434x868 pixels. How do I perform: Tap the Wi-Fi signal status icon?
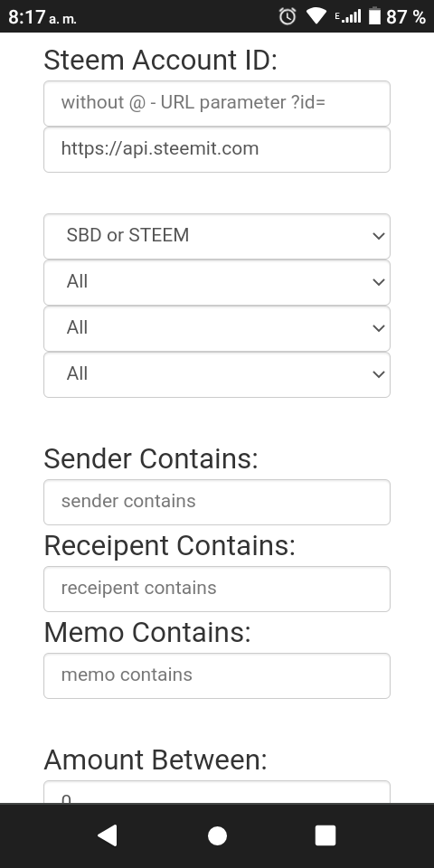316,16
